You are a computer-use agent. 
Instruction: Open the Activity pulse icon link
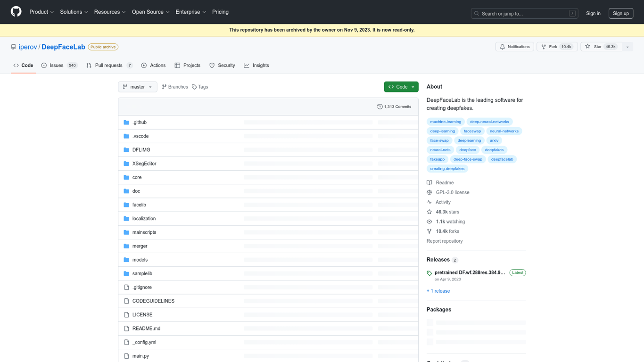coord(429,202)
